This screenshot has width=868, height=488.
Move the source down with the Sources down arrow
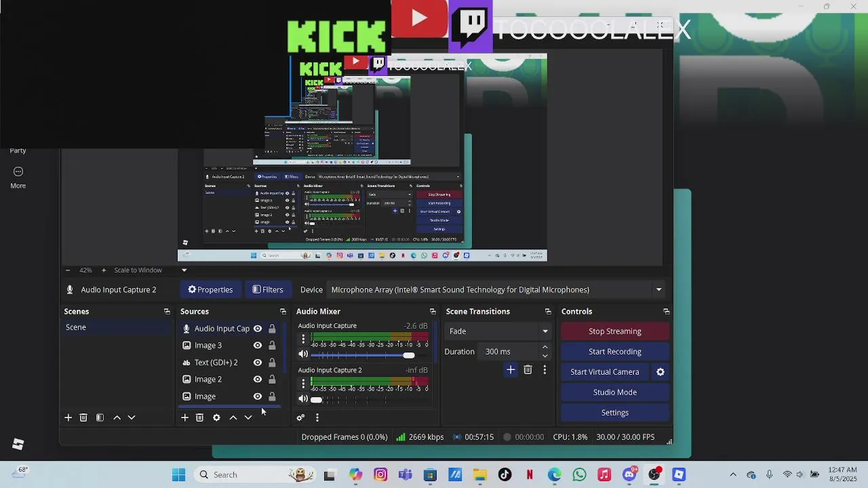pyautogui.click(x=248, y=418)
